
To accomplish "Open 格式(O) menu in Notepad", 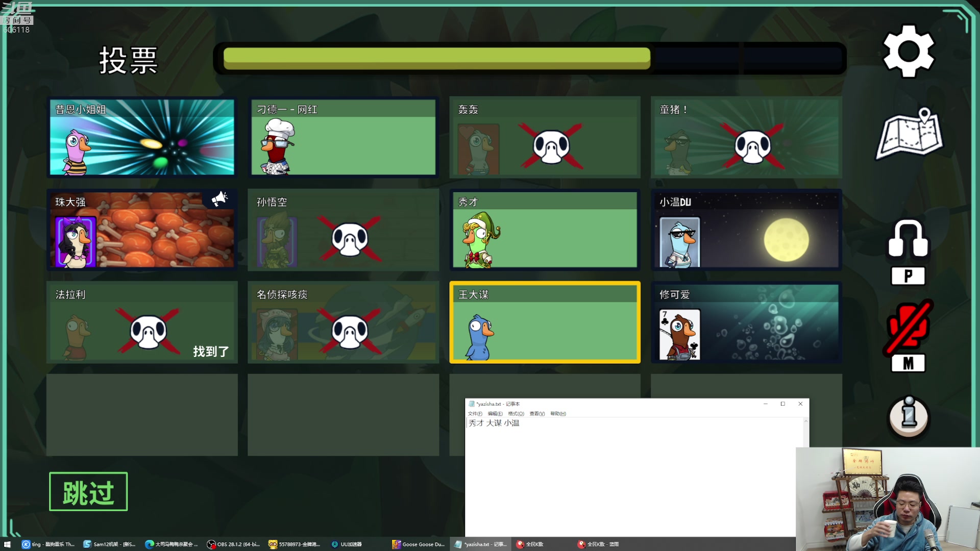I will coord(516,414).
